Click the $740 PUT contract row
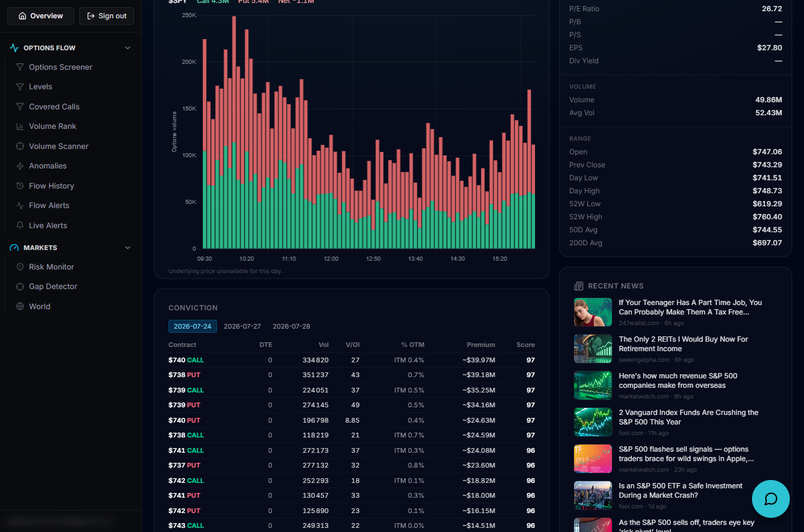 pos(352,420)
